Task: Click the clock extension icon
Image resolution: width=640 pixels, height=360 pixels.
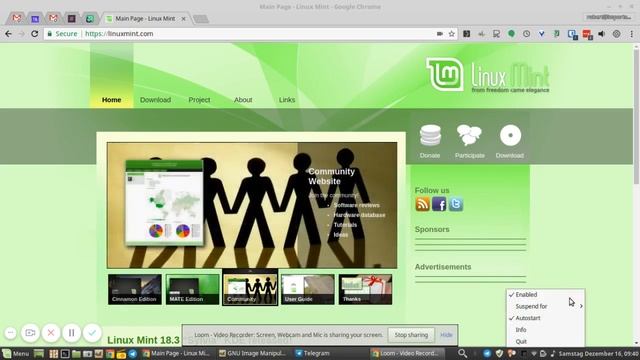Action: click(x=527, y=34)
